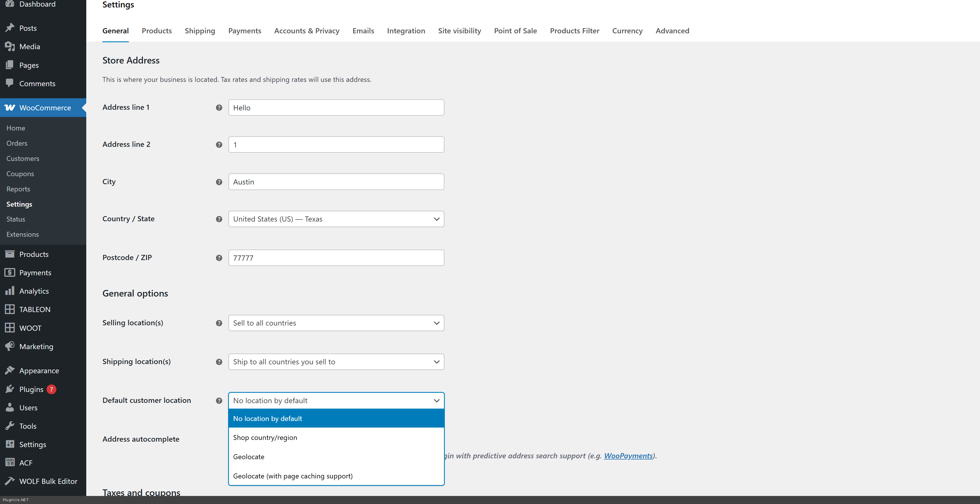
Task: Open the Products Filter tab
Action: click(x=575, y=31)
